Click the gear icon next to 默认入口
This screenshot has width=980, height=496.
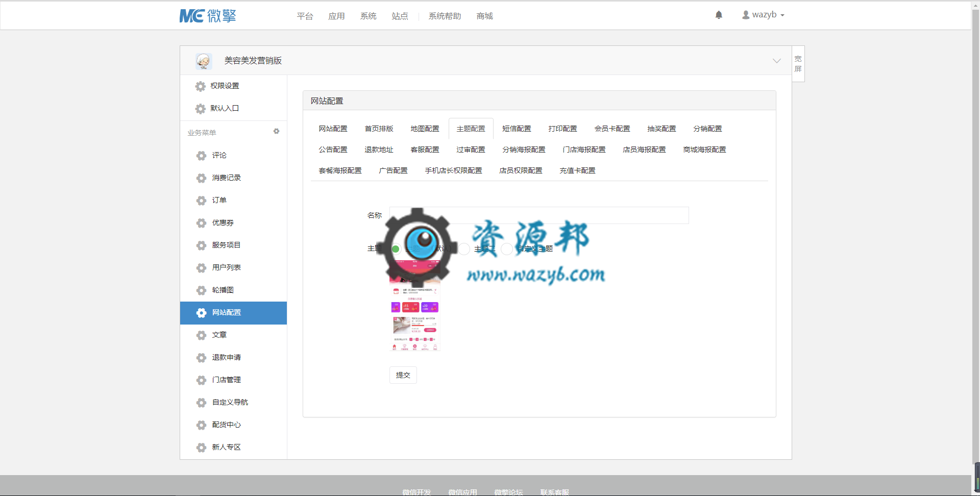pyautogui.click(x=201, y=109)
